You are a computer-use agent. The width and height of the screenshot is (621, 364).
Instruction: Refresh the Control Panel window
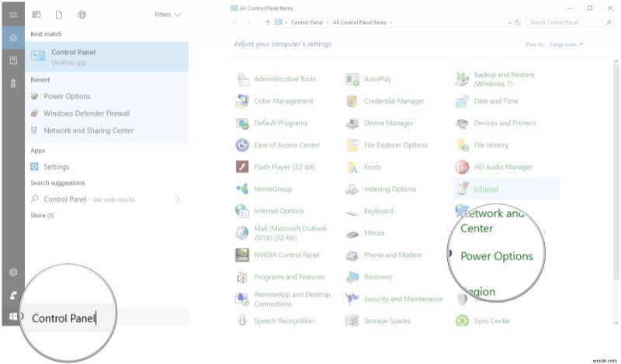coord(517,23)
